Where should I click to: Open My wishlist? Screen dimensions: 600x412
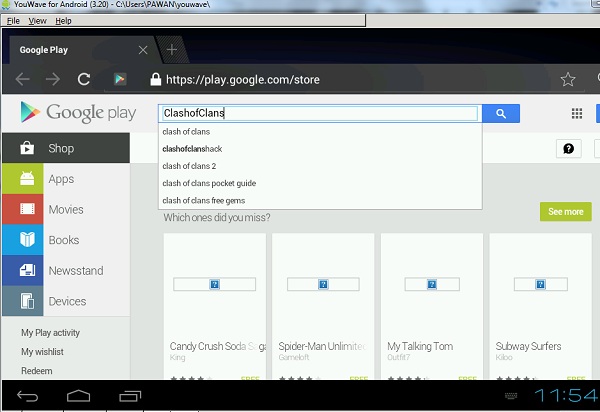(x=42, y=352)
